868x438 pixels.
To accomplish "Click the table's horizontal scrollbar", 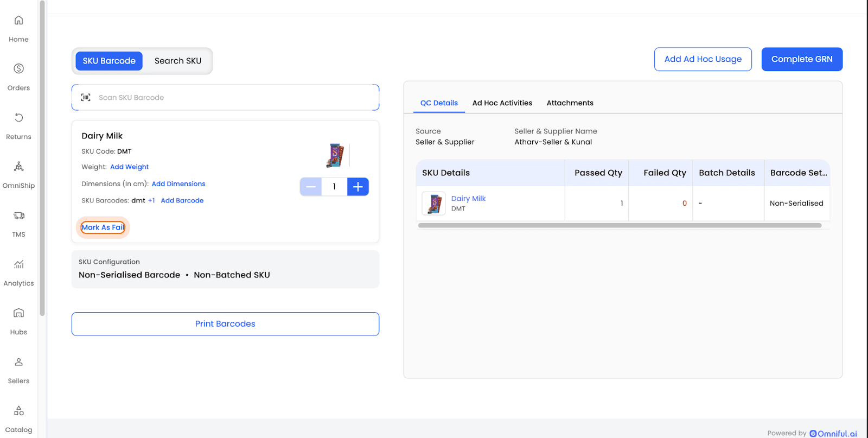I will coord(620,225).
